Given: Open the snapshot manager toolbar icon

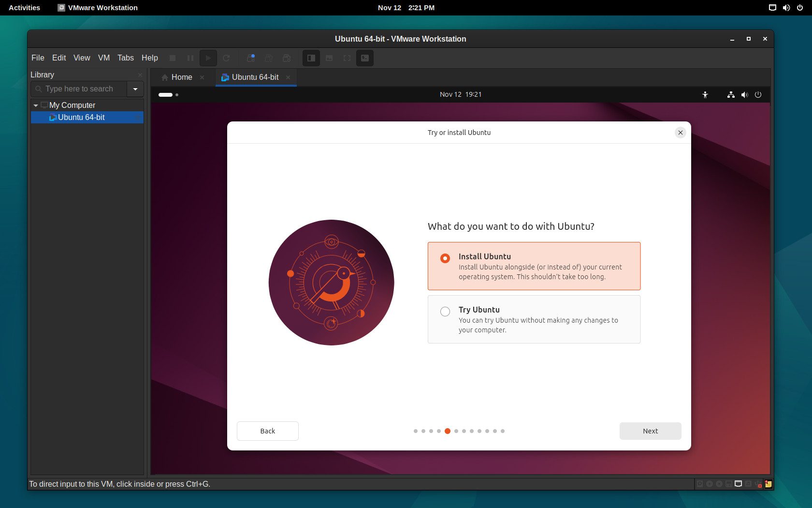Looking at the screenshot, I should 287,58.
